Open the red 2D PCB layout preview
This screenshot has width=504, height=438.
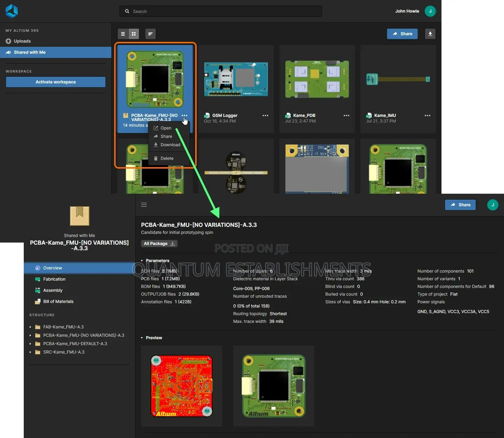coord(182,386)
